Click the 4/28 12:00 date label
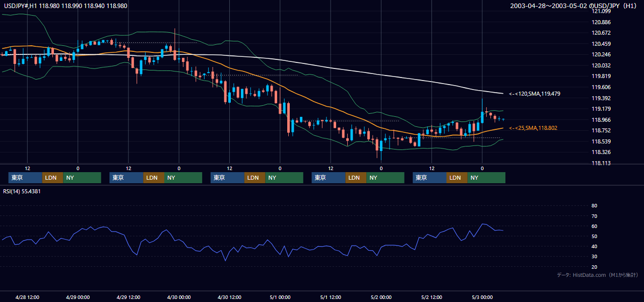 27,297
